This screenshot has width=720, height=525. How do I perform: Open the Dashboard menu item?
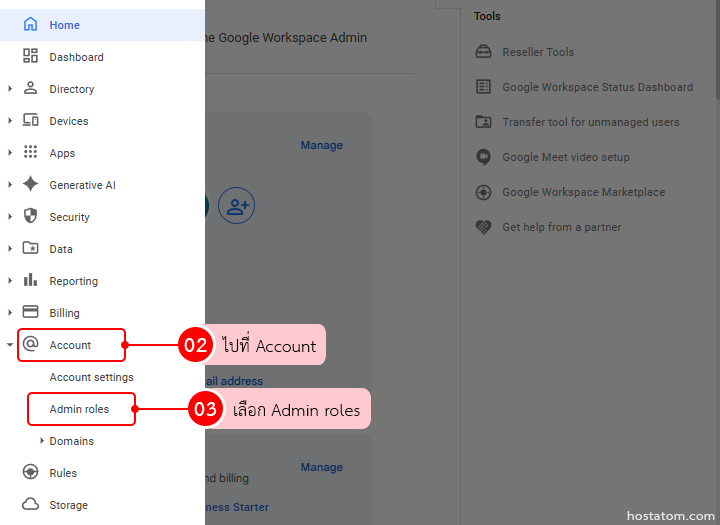coord(102,57)
